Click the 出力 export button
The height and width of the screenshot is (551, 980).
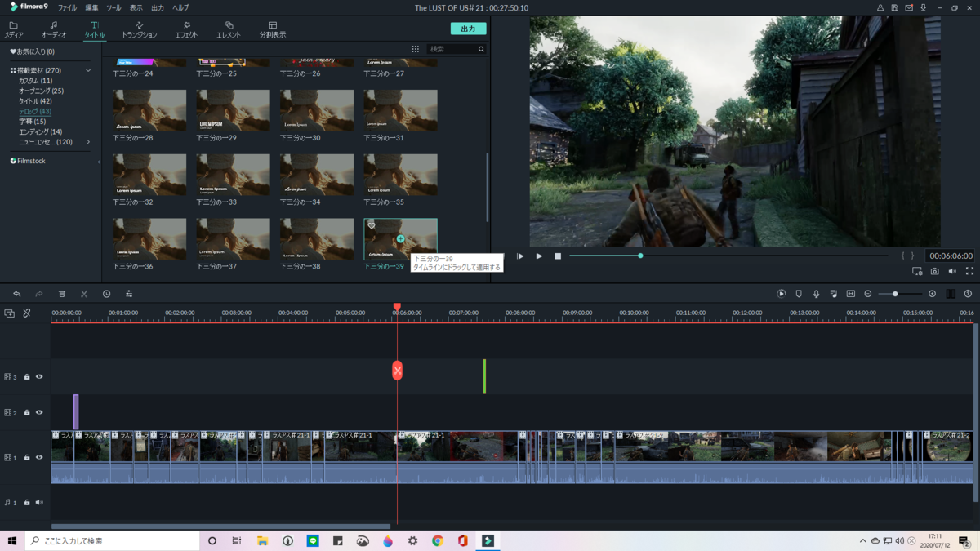point(468,29)
